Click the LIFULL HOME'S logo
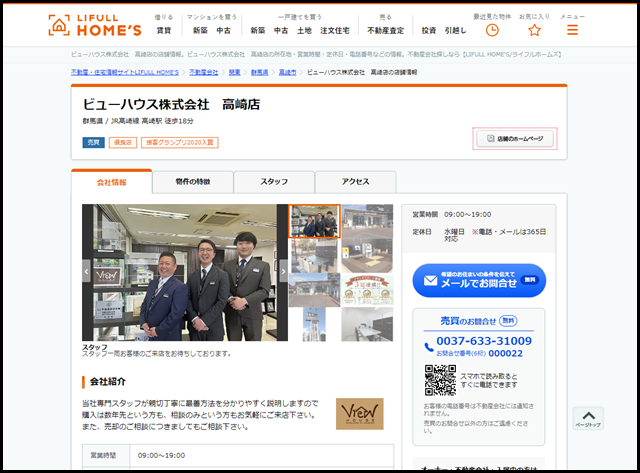This screenshot has height=473, width=640. pos(95,25)
